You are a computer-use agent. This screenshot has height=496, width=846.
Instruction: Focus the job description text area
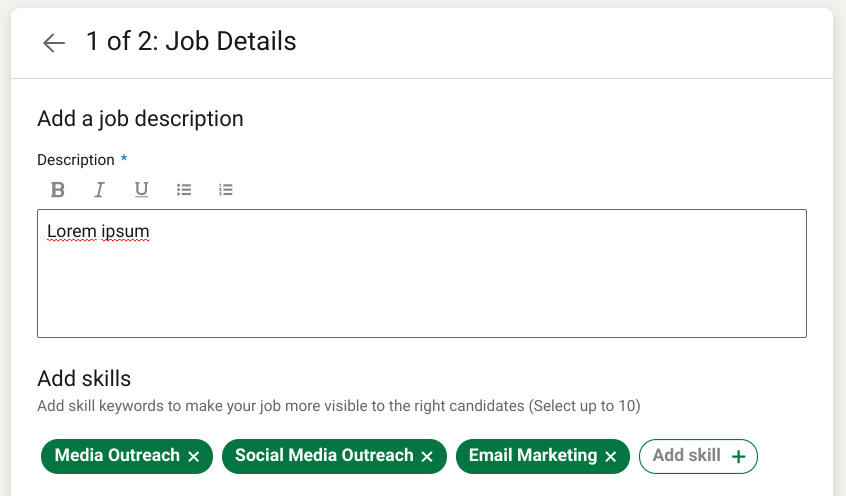(x=421, y=290)
